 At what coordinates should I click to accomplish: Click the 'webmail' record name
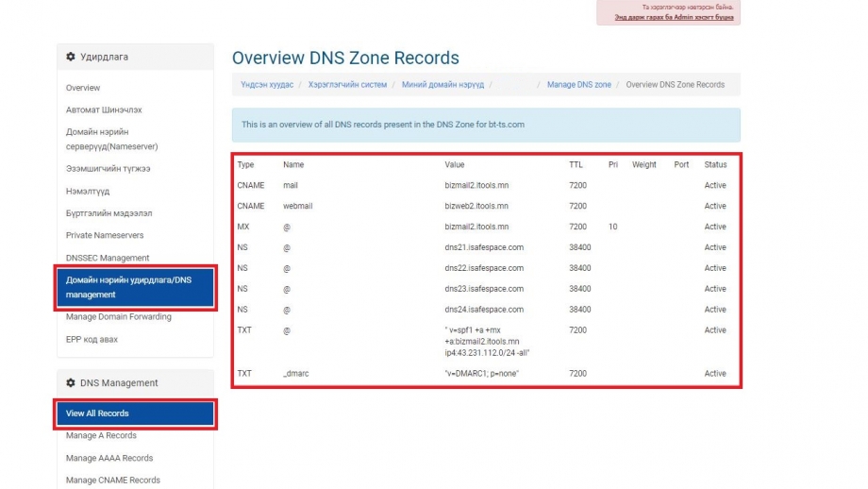pyautogui.click(x=298, y=206)
